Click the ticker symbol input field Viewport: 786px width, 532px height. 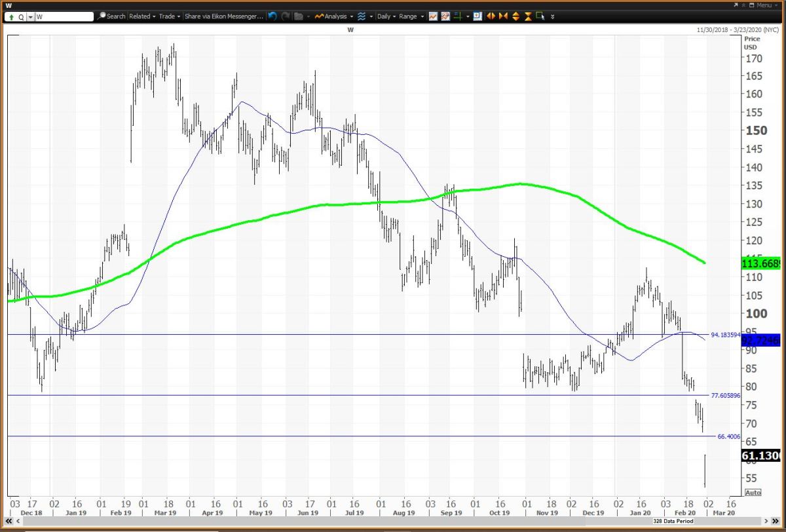[x=64, y=17]
